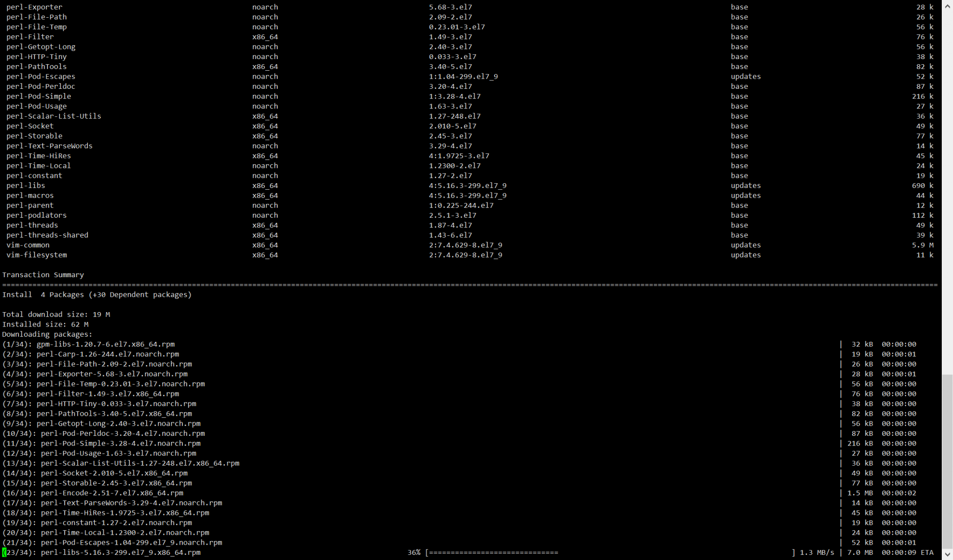Select the vim-common package entry
The image size is (953, 560).
(28, 245)
